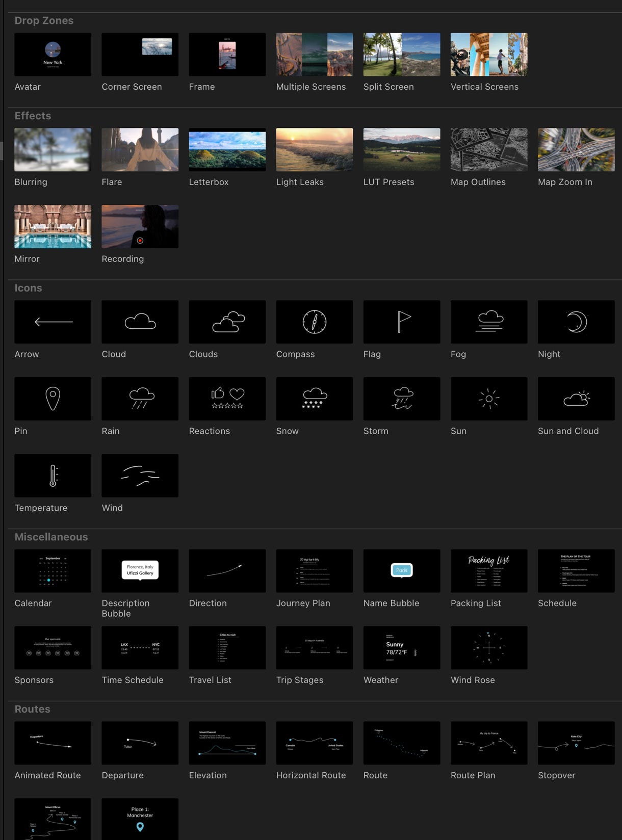622x840 pixels.
Task: Click the Routes category heading
Action: pyautogui.click(x=32, y=709)
